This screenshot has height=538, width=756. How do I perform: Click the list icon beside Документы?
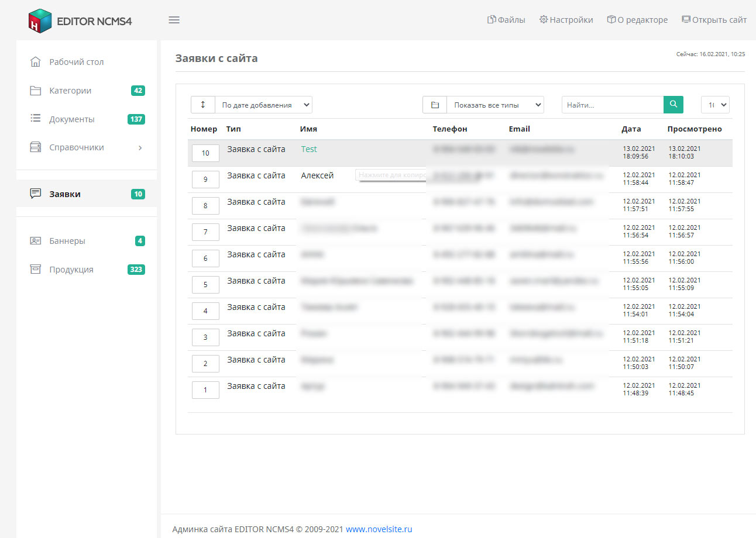click(36, 119)
